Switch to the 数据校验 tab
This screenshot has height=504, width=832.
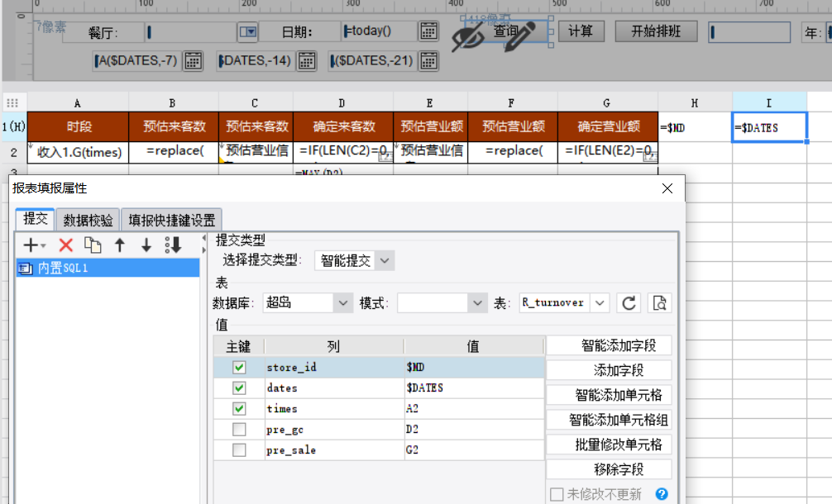click(88, 220)
